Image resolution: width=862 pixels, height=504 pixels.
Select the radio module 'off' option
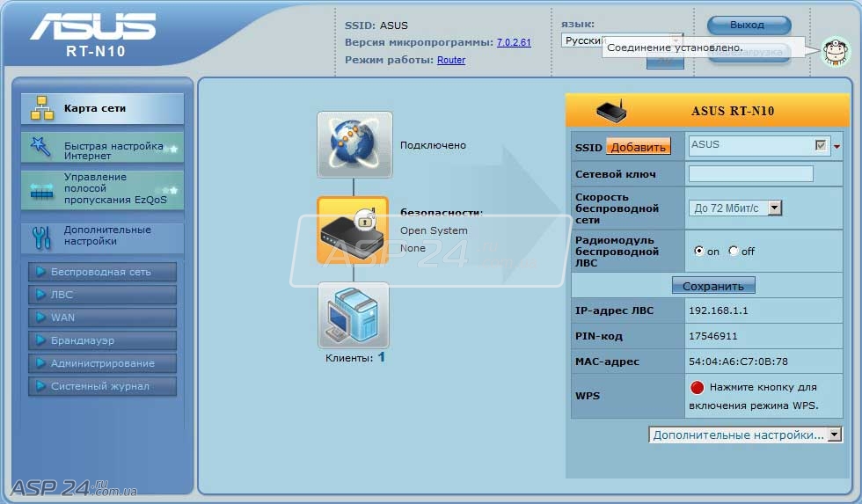pyautogui.click(x=734, y=251)
